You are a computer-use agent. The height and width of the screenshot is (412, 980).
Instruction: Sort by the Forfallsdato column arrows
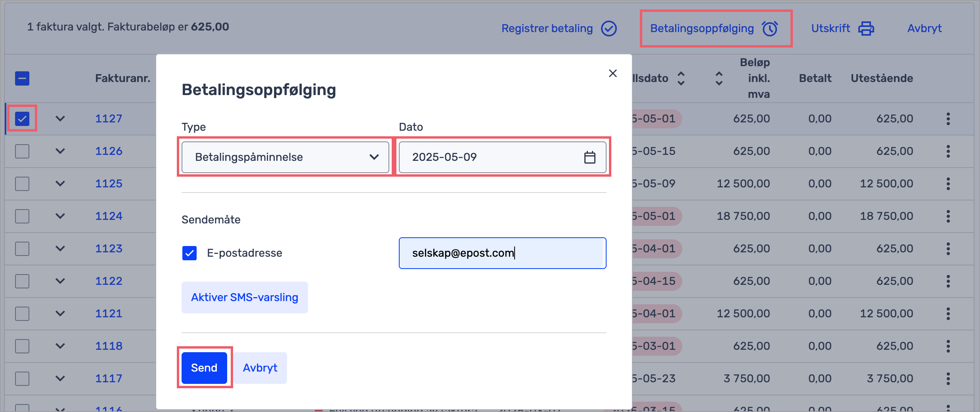(681, 78)
